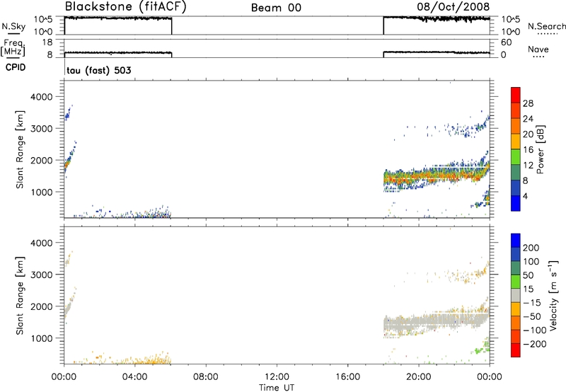Click the "1000" tick on power panel
The image size is (566, 392).
point(42,192)
